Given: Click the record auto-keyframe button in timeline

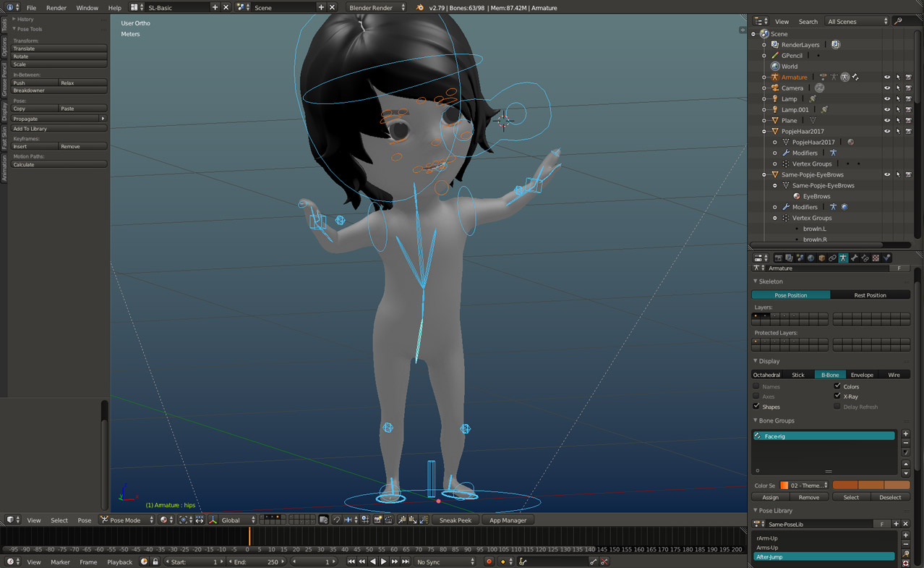Looking at the screenshot, I should click(x=489, y=561).
